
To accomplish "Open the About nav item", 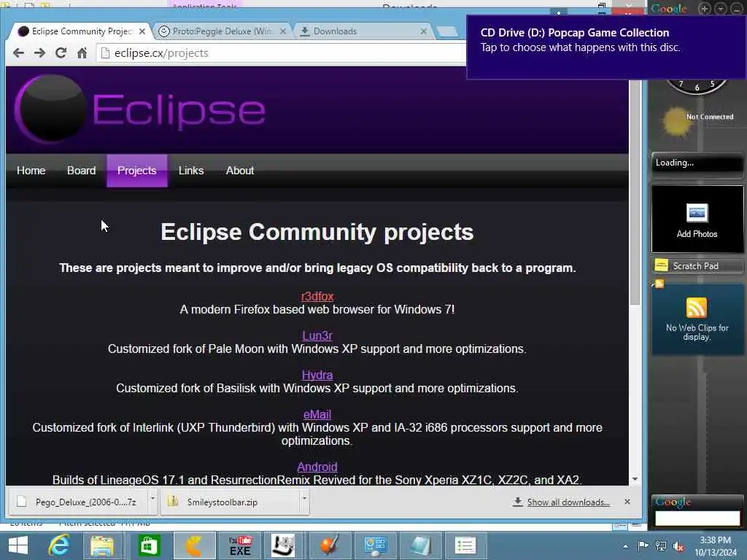I will click(x=239, y=171).
